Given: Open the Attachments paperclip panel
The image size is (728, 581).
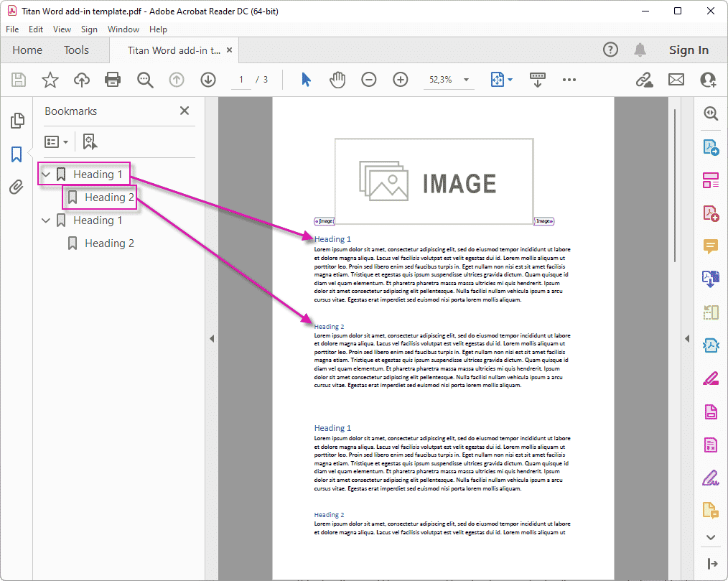Looking at the screenshot, I should (x=17, y=187).
